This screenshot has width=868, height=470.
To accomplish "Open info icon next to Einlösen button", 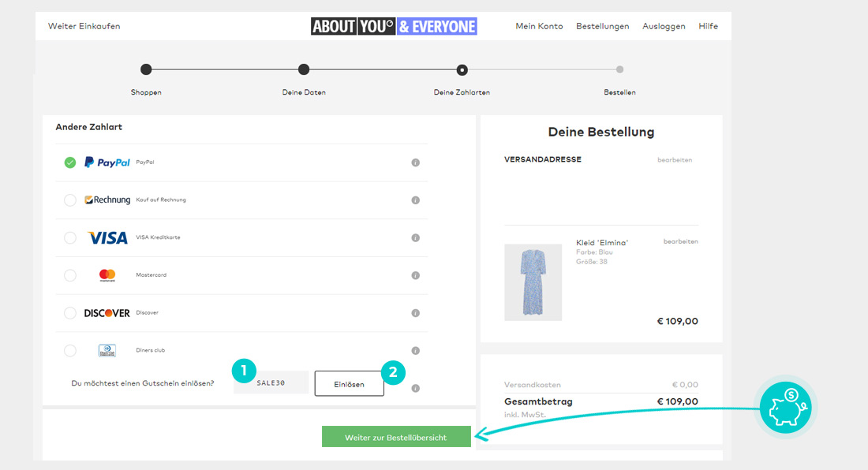I will [415, 388].
